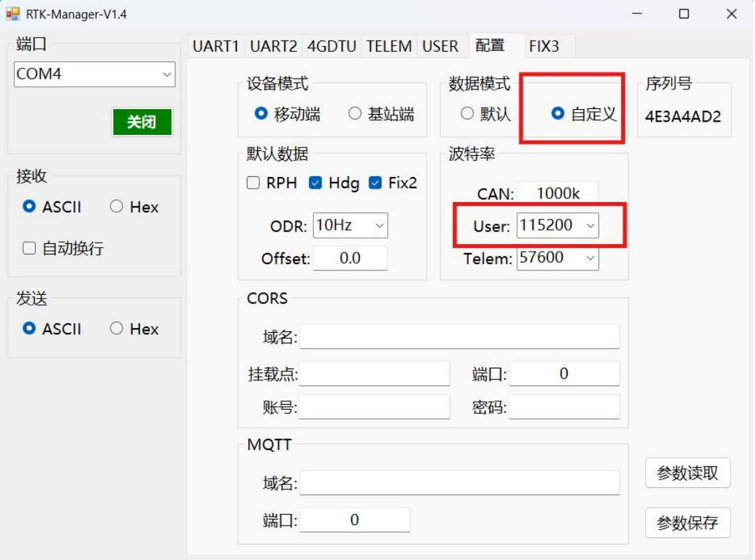Minimize the RTK-Manager window
This screenshot has height=560, width=755.
point(637,14)
